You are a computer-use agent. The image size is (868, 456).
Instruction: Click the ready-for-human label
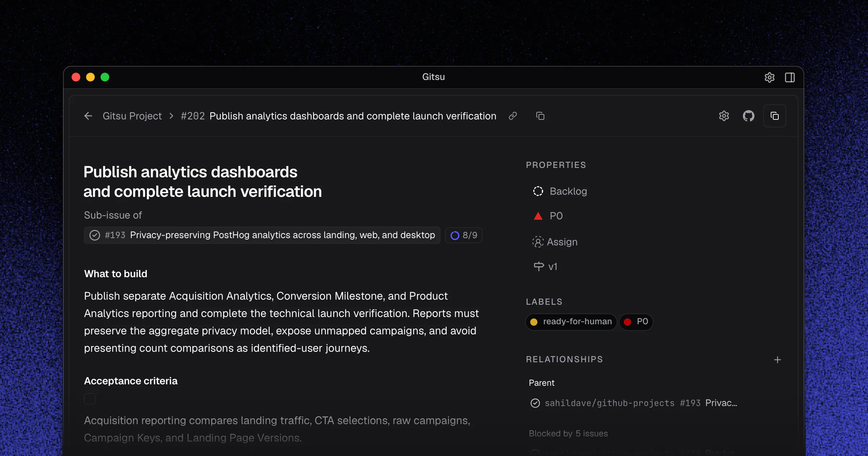tap(571, 322)
